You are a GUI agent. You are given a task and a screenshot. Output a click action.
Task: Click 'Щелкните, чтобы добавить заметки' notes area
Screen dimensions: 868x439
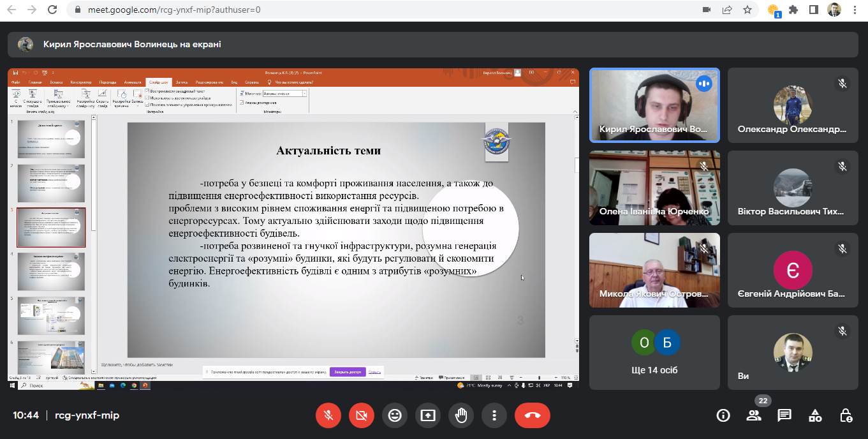137,365
